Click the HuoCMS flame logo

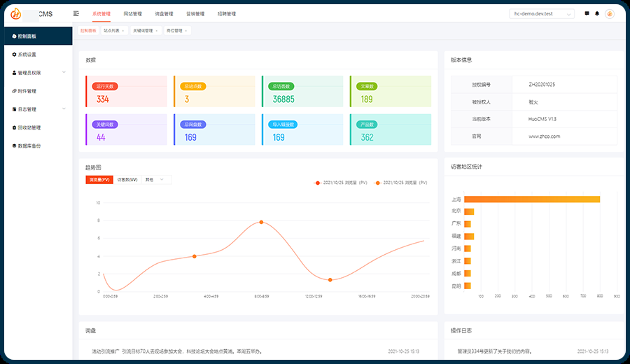coord(15,13)
